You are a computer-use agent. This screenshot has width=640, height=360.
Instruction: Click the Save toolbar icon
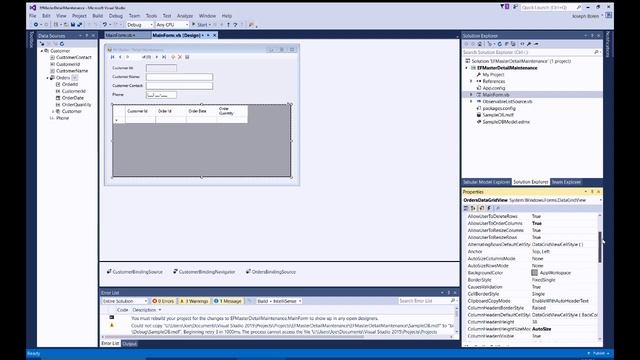tap(73, 25)
